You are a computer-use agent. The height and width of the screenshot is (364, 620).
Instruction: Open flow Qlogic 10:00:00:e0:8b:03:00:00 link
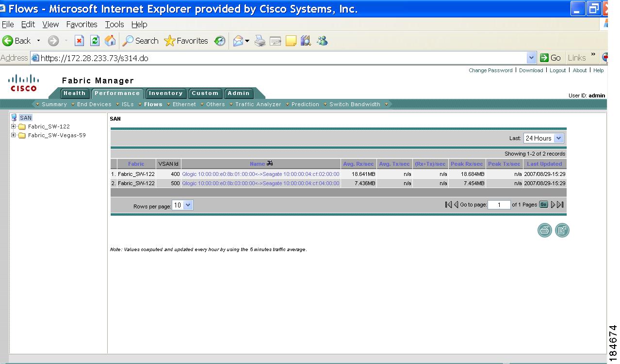pos(261,184)
